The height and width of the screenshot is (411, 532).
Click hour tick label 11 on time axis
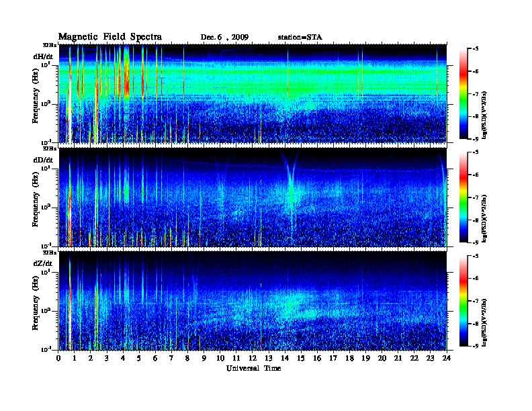coord(236,359)
